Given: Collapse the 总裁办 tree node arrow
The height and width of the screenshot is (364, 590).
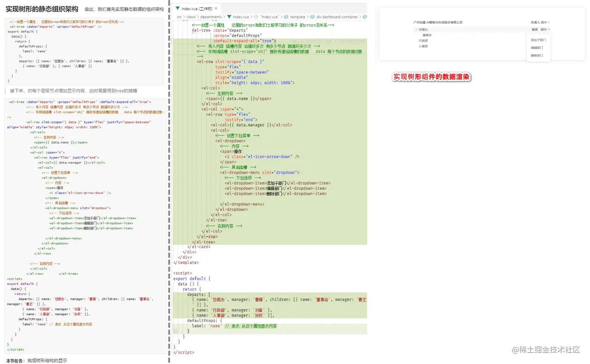Looking at the screenshot, I should point(416,29).
